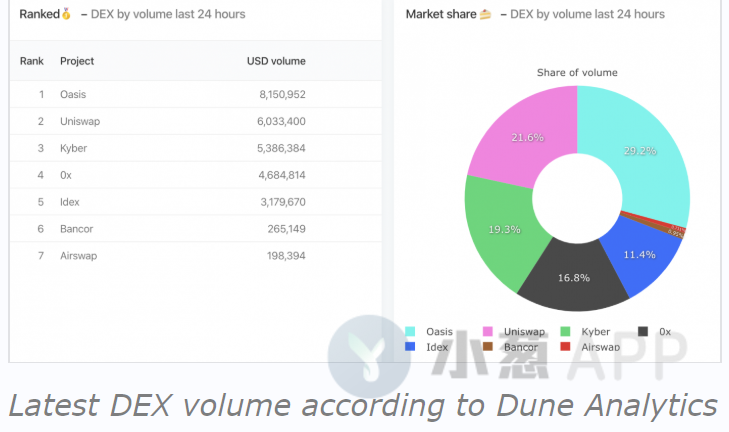Select the 0x project row name
This screenshot has height=432, width=729.
[66, 175]
